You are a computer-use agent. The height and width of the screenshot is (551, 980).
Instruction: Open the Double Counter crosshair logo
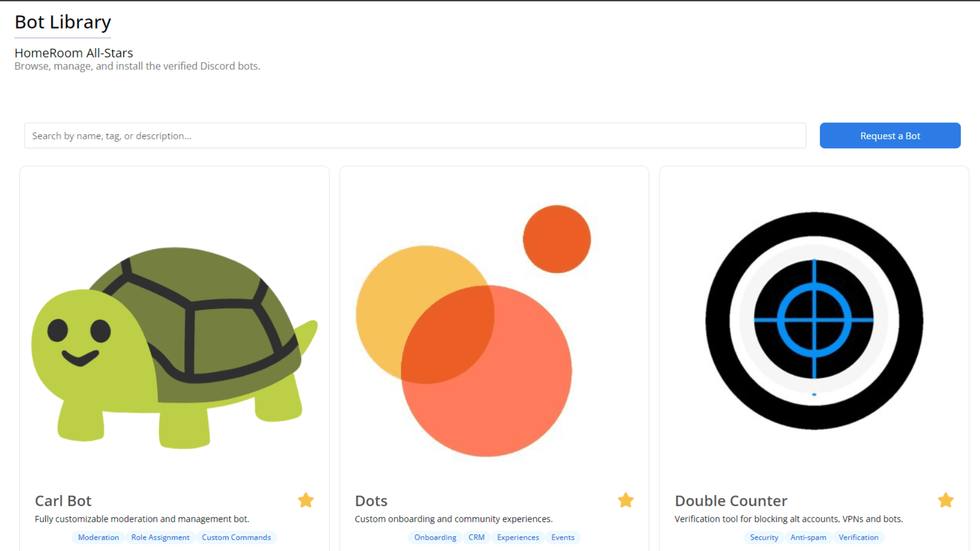point(814,320)
